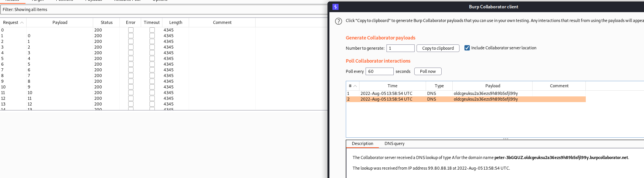Click time cell of interaction row 1

tap(386, 93)
